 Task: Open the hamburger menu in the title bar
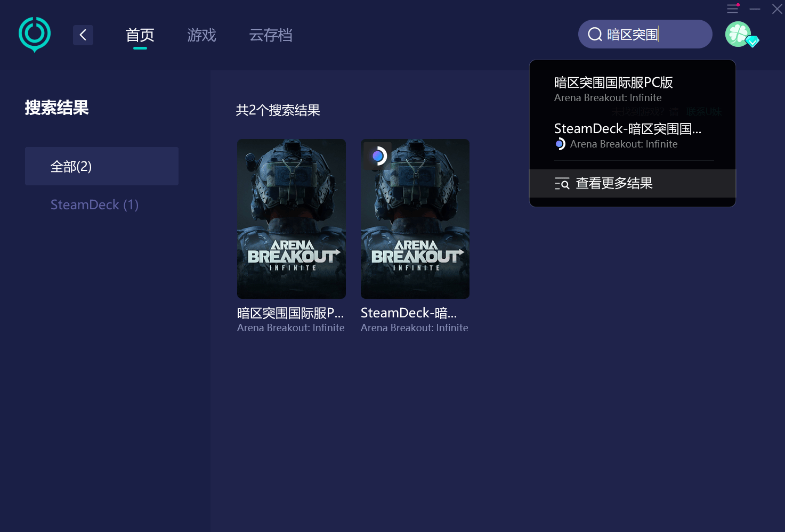pyautogui.click(x=733, y=9)
